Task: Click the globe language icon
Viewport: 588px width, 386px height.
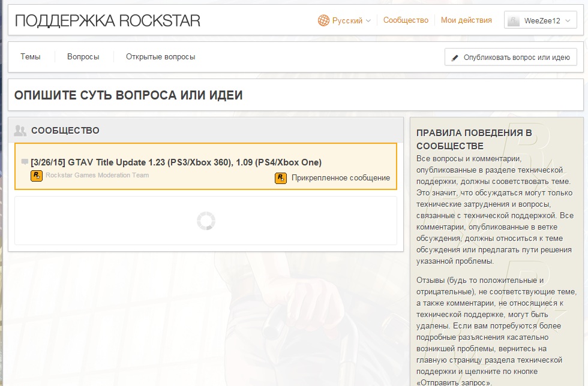Action: click(x=324, y=20)
